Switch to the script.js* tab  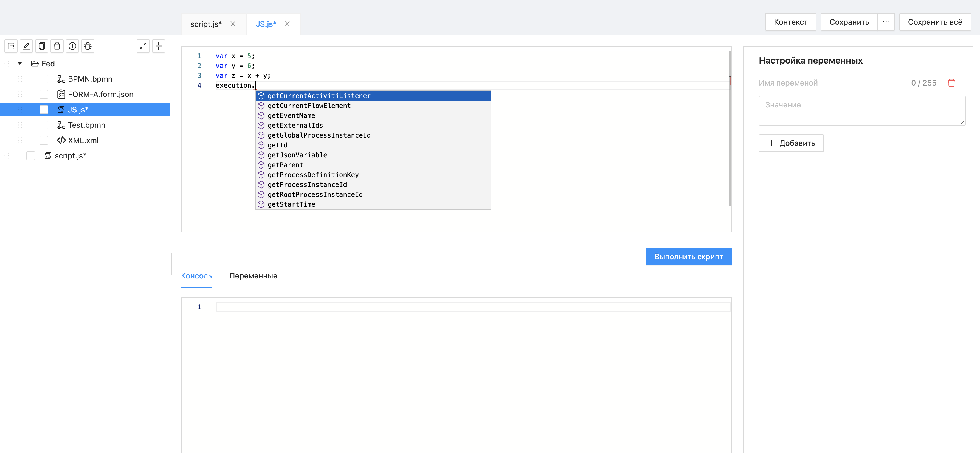click(206, 24)
